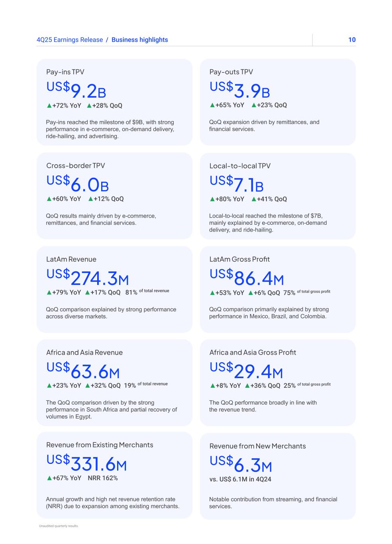
Task: Click the green arrow beside +12% QoQ
Action: pos(90,199)
